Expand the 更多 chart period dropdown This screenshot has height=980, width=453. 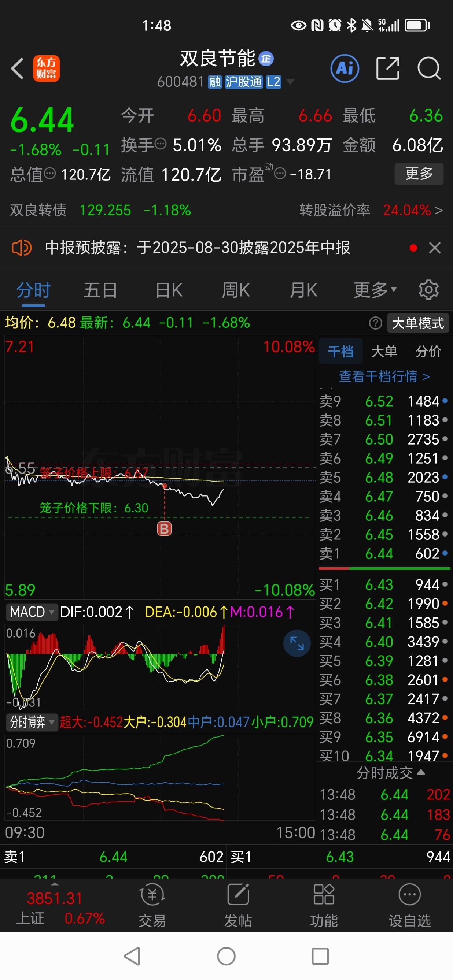[375, 290]
